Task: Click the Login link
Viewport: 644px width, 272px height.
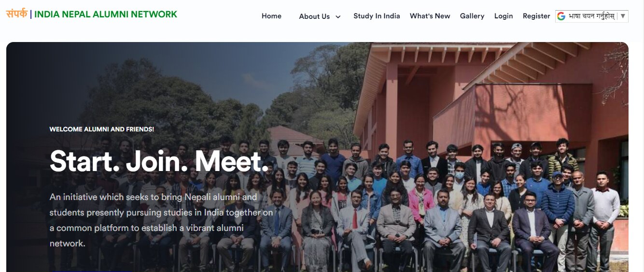Action: 504,16
